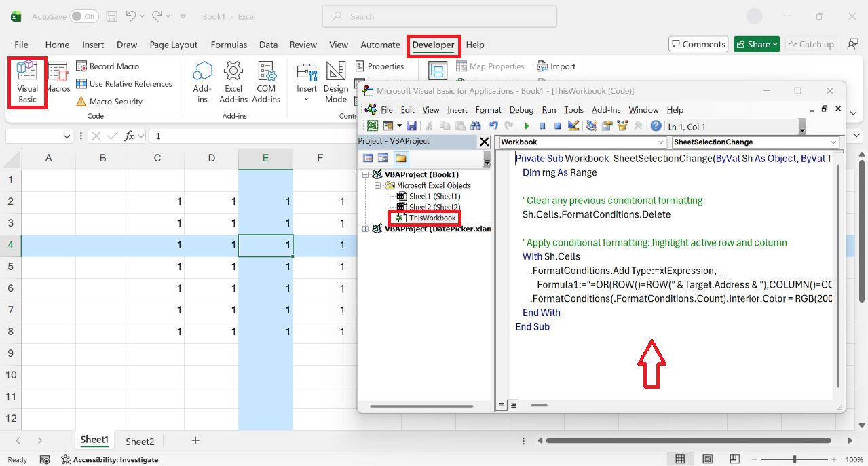Toggle Design Mode in Controls group
868x466 pixels.
[336, 81]
